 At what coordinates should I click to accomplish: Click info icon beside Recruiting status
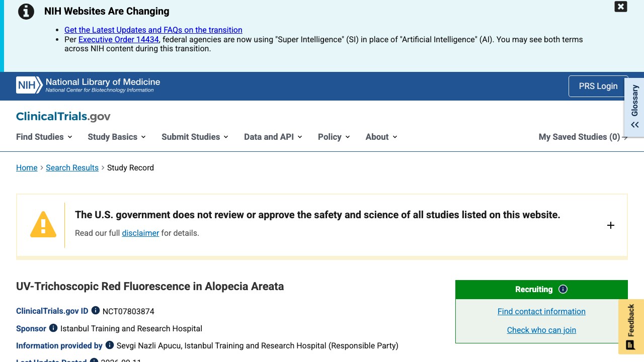(x=563, y=289)
